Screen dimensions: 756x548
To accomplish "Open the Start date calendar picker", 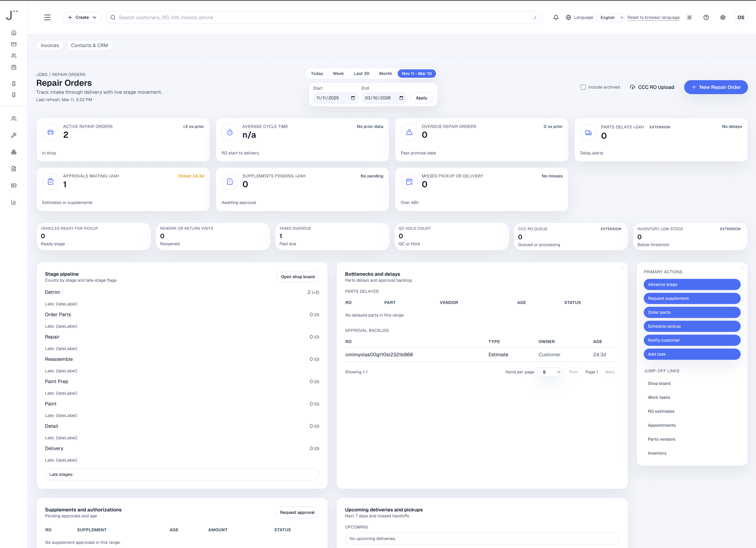I will click(353, 98).
